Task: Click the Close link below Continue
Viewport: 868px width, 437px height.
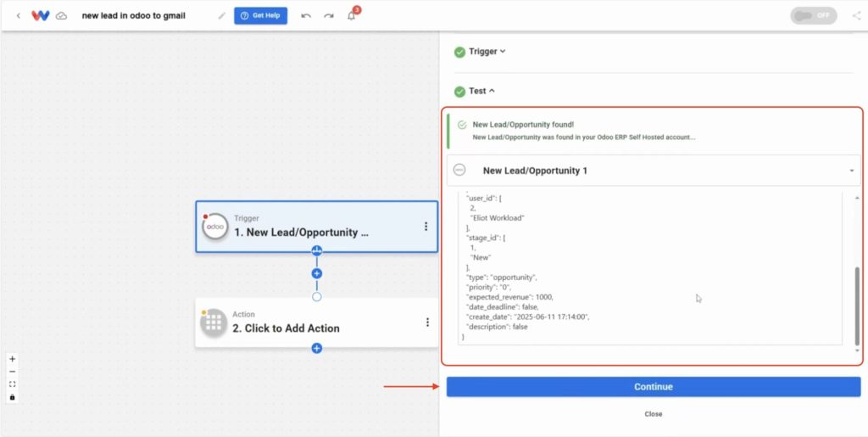Action: coord(654,414)
